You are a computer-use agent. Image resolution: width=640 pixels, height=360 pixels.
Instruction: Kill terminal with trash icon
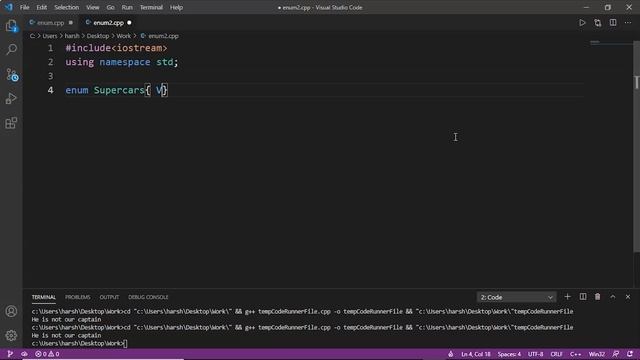(598, 297)
